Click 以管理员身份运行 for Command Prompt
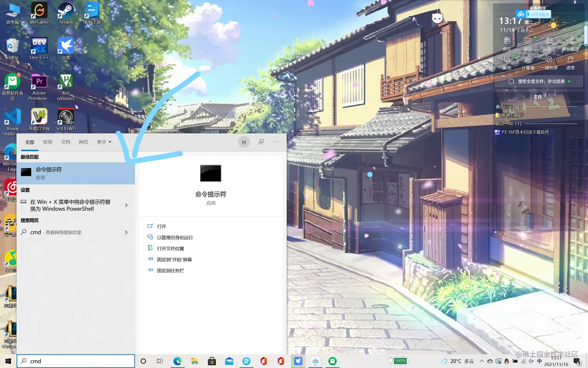Viewport: 588px width, 368px height. click(x=170, y=238)
